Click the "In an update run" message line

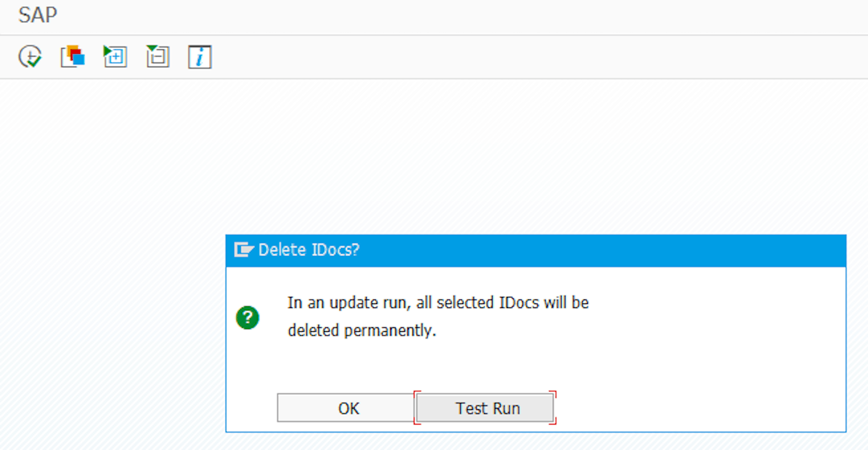click(x=438, y=303)
